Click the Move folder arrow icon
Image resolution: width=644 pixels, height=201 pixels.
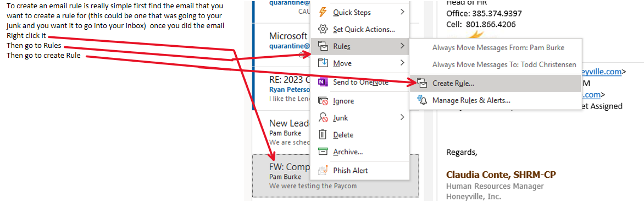click(x=323, y=63)
